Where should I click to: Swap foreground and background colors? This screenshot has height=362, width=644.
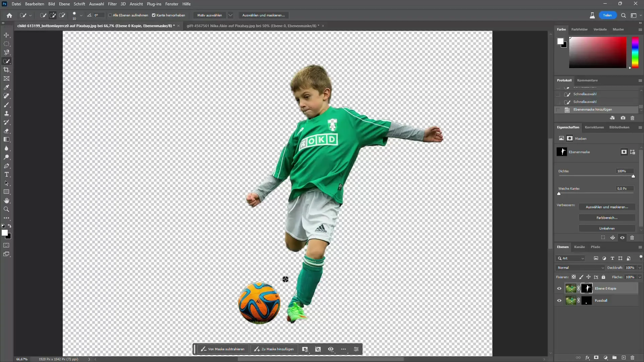(10, 226)
